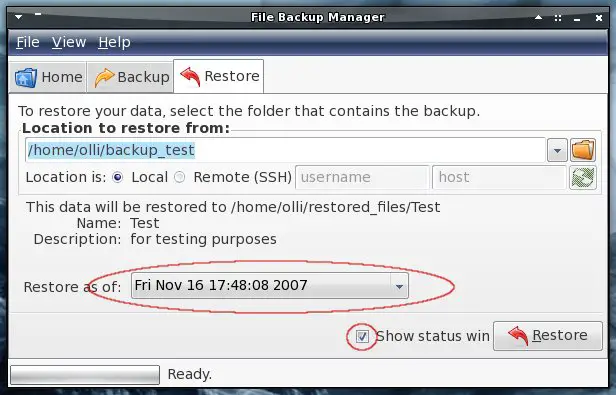Click the Home tab house icon

26,77
